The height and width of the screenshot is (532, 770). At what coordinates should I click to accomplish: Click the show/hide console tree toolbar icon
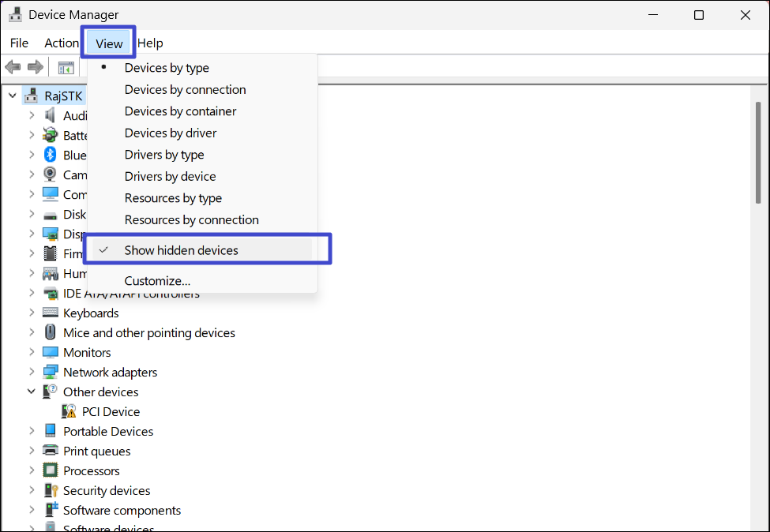(66, 68)
